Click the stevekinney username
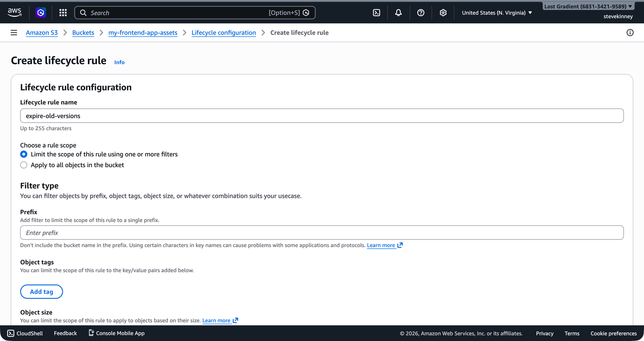The width and height of the screenshot is (644, 341). 618,17
